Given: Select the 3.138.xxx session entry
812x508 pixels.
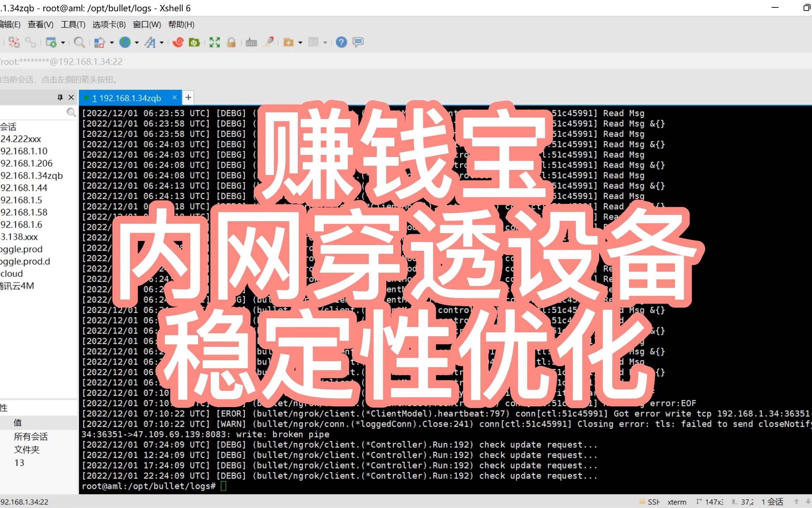Looking at the screenshot, I should (x=19, y=237).
